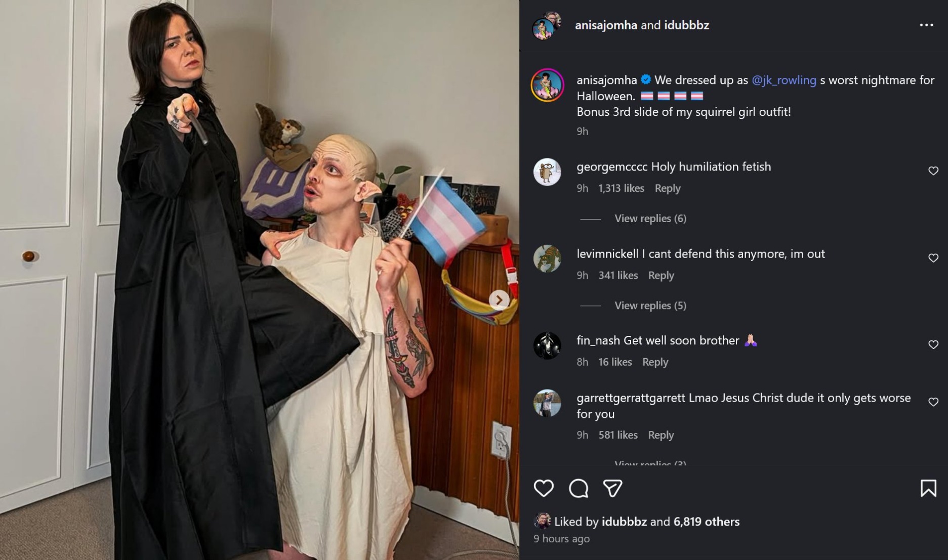This screenshot has width=948, height=560.
Task: Share the post via paper plane icon
Action: (612, 488)
